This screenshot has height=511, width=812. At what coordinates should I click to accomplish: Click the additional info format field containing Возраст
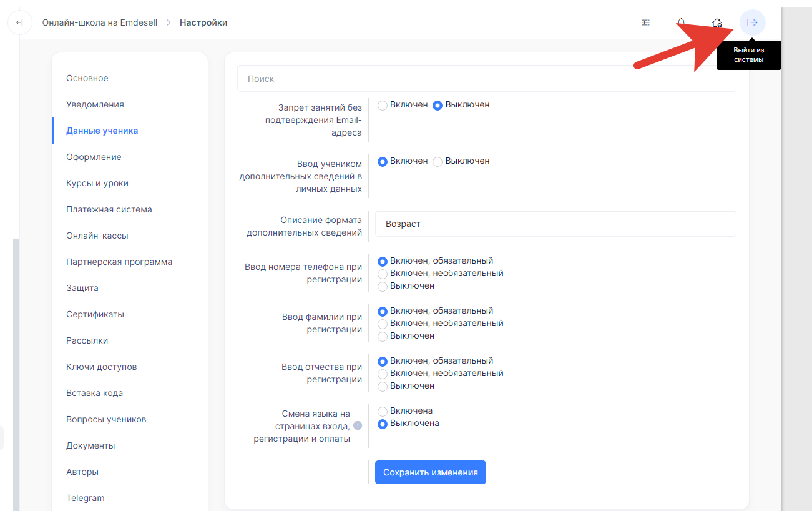pyautogui.click(x=555, y=224)
